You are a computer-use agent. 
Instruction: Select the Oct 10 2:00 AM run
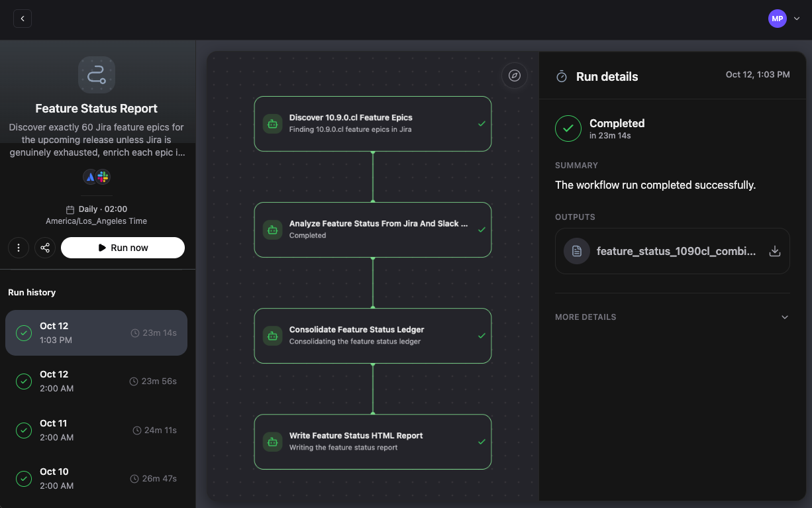pyautogui.click(x=96, y=478)
